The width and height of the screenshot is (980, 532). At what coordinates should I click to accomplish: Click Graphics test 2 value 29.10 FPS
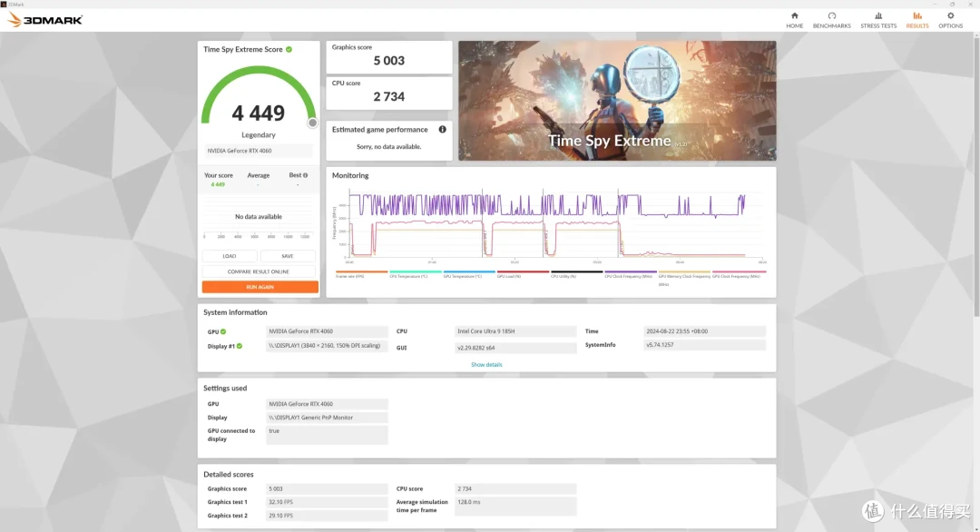click(x=327, y=516)
